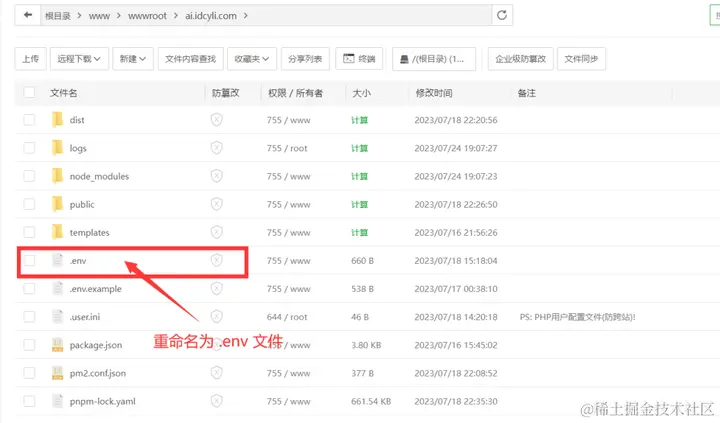Go to www in breadcrumb path
Viewport: 720px width, 423px height.
(x=99, y=16)
